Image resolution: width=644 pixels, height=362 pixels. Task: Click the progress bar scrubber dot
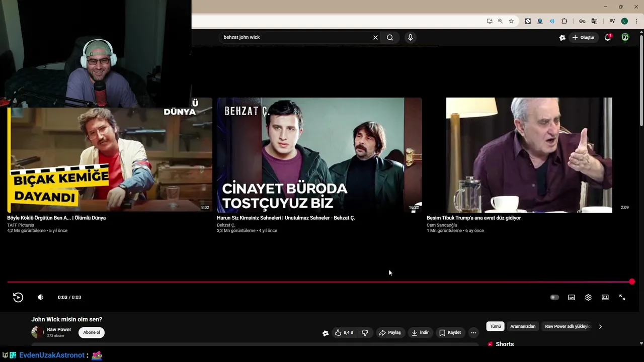(632, 282)
